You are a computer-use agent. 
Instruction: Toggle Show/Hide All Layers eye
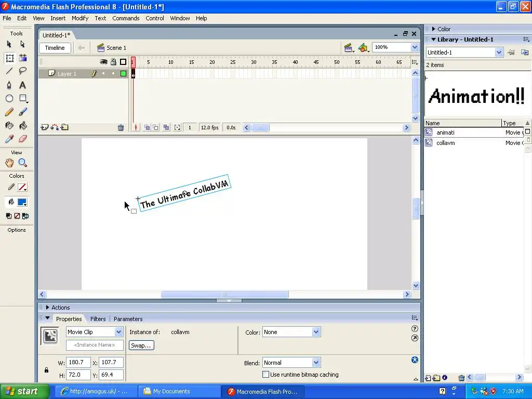click(103, 62)
